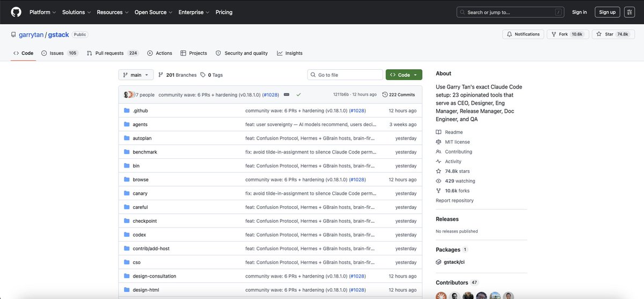The width and height of the screenshot is (644, 299).
Task: Switch to the Security and quality tab
Action: 241,53
